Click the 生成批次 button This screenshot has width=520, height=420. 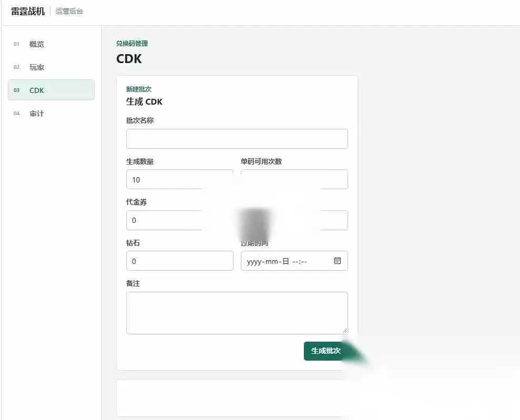(325, 351)
